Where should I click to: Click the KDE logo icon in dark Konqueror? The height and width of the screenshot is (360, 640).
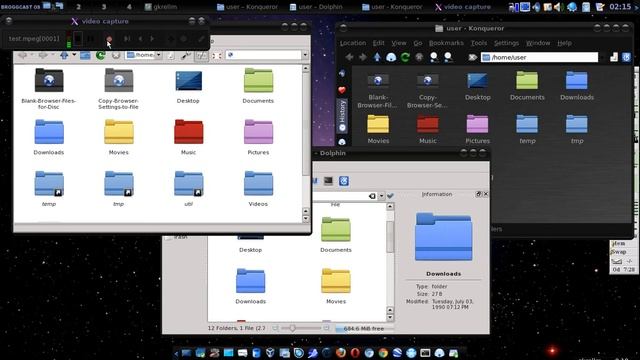(627, 57)
